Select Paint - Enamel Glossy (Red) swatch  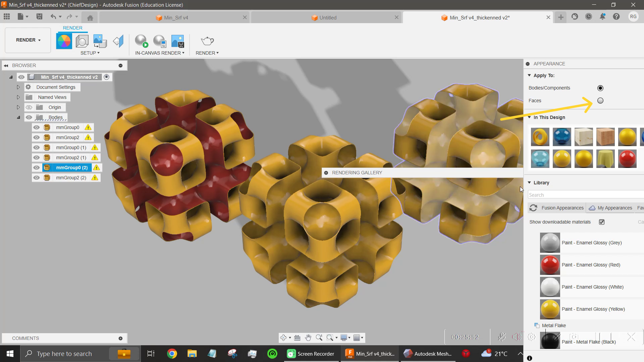click(x=550, y=265)
